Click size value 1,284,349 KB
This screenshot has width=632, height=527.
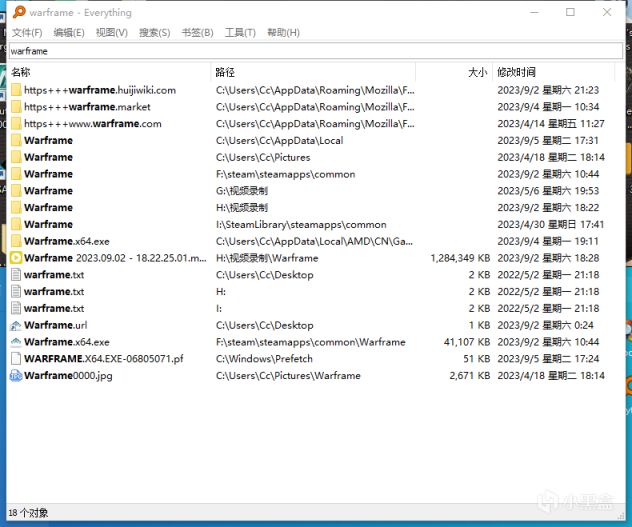click(461, 258)
